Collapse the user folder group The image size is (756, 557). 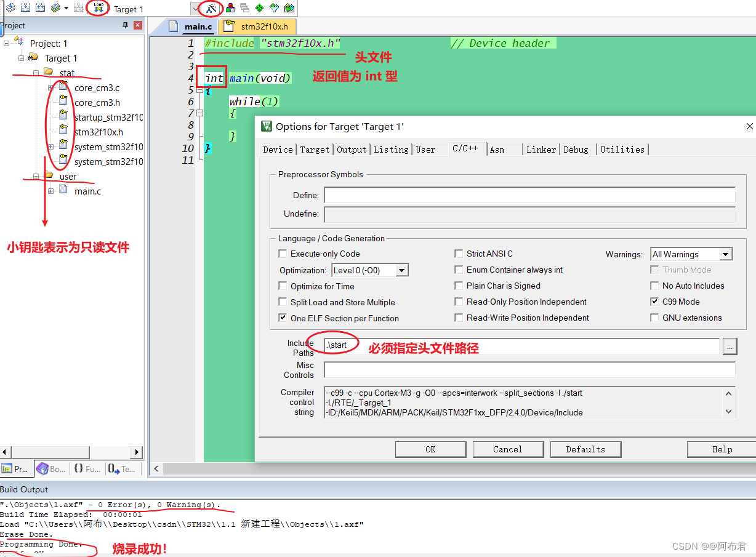pyautogui.click(x=36, y=176)
